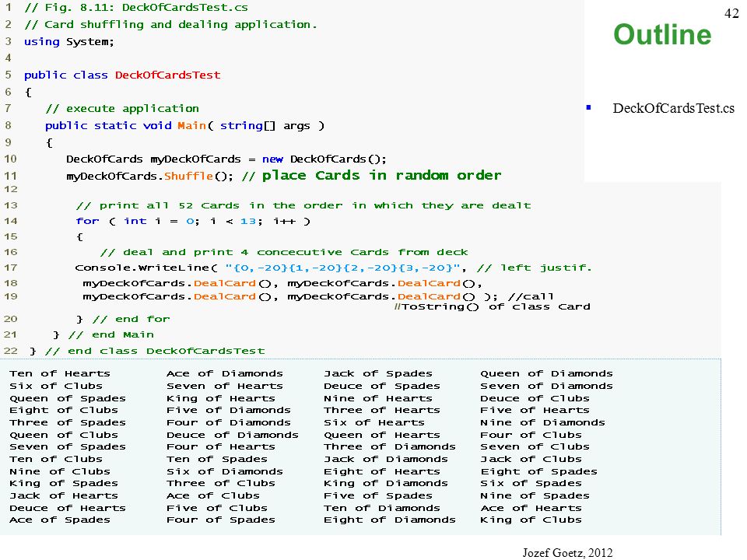Click output 'King of Clubs'

pos(531,520)
